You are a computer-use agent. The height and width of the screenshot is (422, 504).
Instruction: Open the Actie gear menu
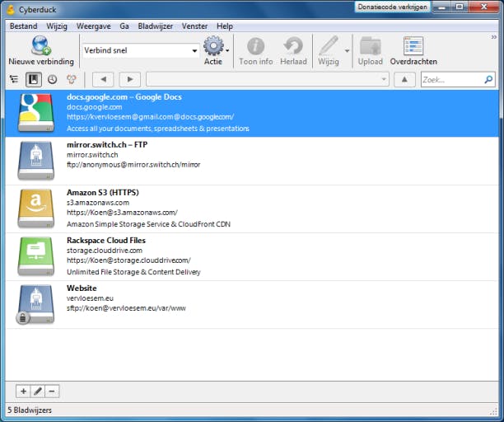tap(213, 45)
